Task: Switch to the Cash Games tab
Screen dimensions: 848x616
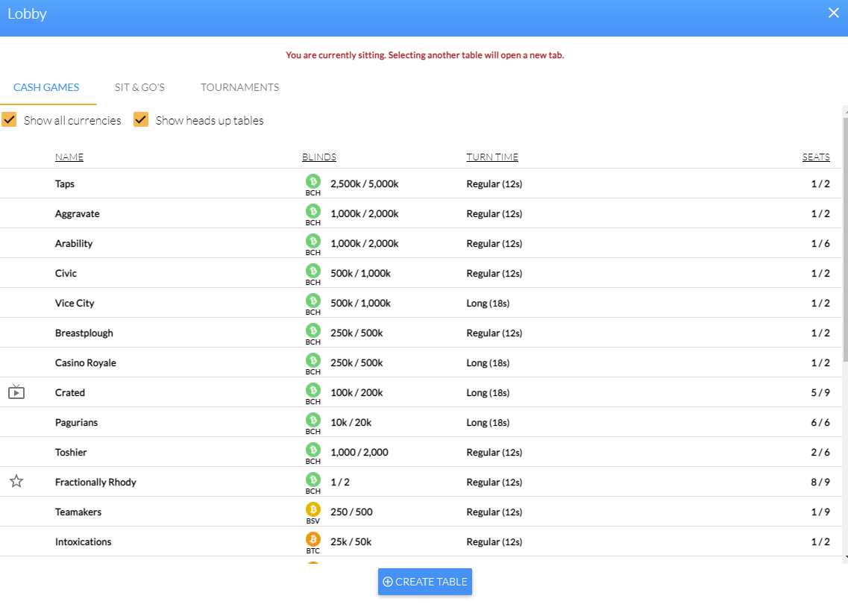Action: [x=46, y=87]
